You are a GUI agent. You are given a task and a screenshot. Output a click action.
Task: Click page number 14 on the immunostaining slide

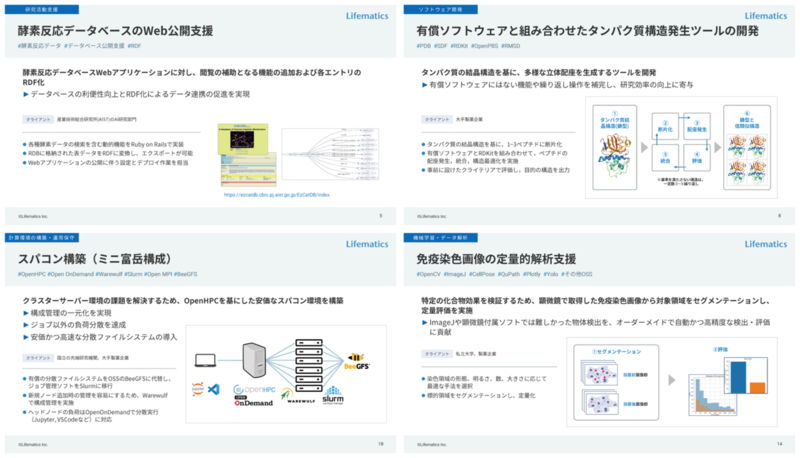click(x=779, y=444)
